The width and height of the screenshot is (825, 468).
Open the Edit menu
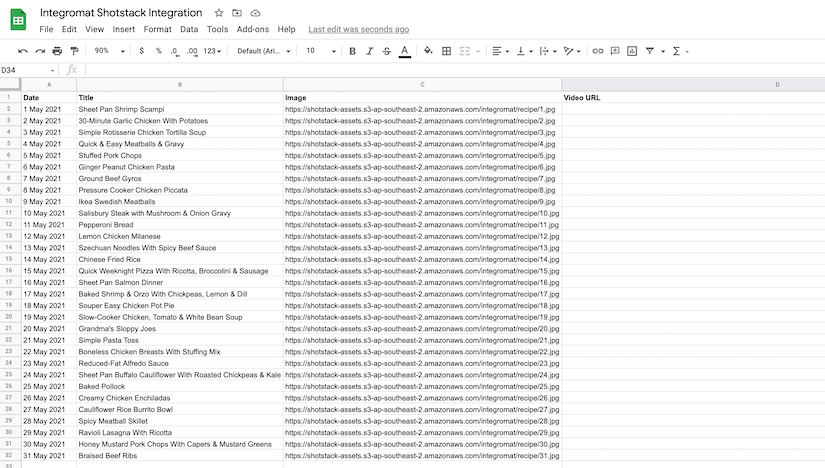tap(69, 29)
